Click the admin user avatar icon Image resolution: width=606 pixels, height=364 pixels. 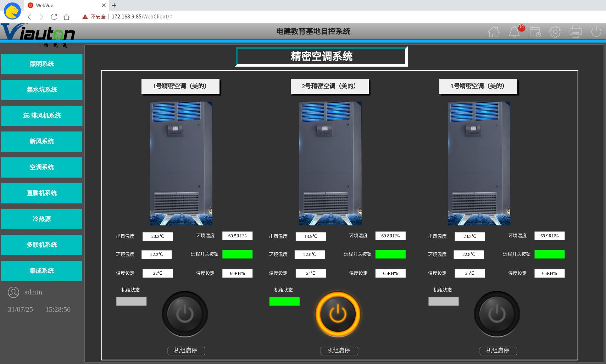13,292
